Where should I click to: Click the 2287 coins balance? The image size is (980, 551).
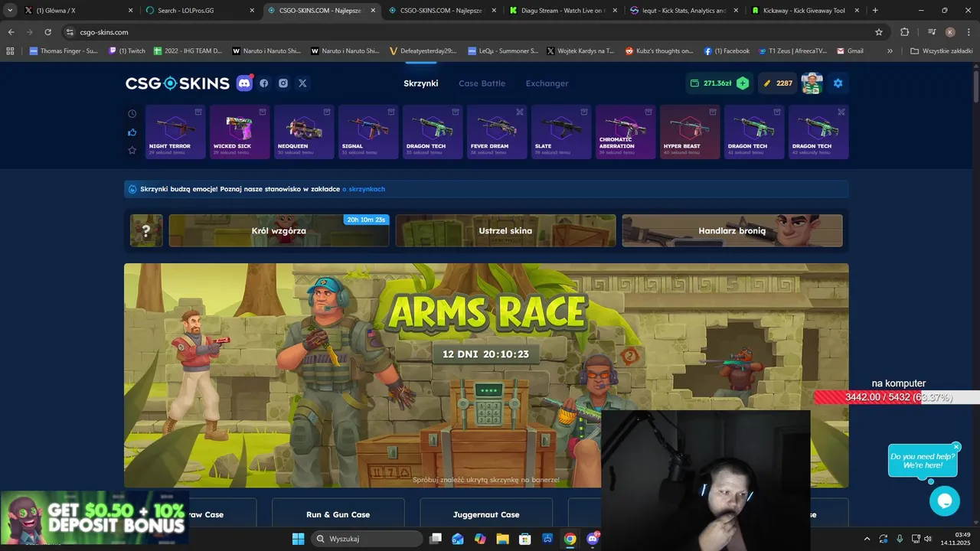click(778, 83)
